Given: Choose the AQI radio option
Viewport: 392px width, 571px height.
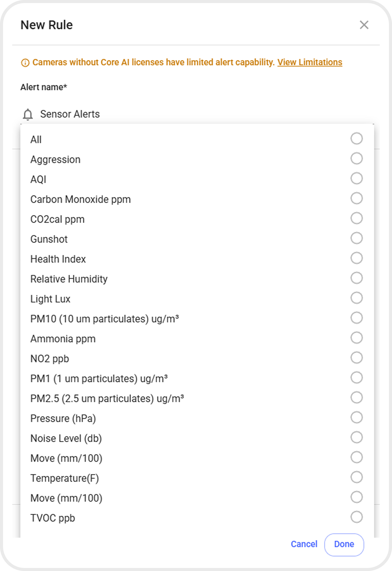Looking at the screenshot, I should [x=356, y=179].
